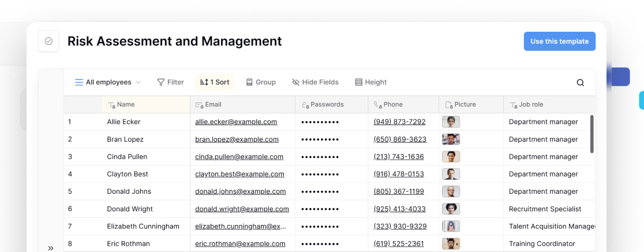Select the Elizabeth Cunningham name cell
This screenshot has width=644, height=252.
(x=146, y=226)
